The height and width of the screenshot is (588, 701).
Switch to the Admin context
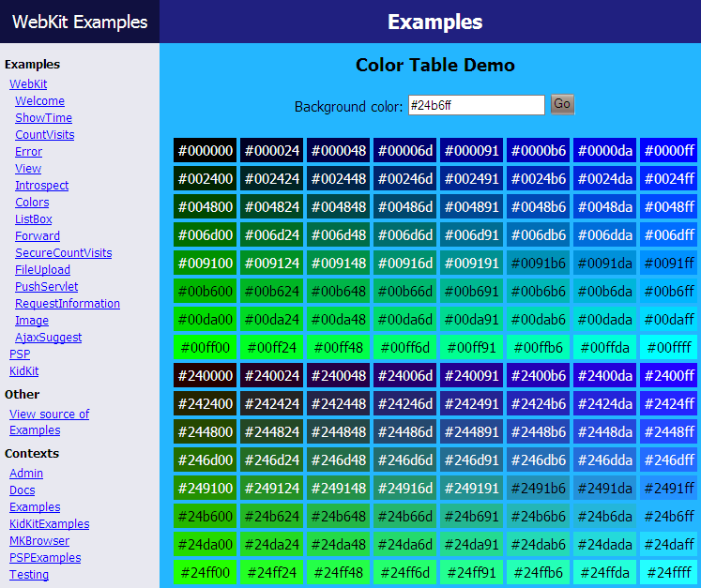(x=26, y=474)
